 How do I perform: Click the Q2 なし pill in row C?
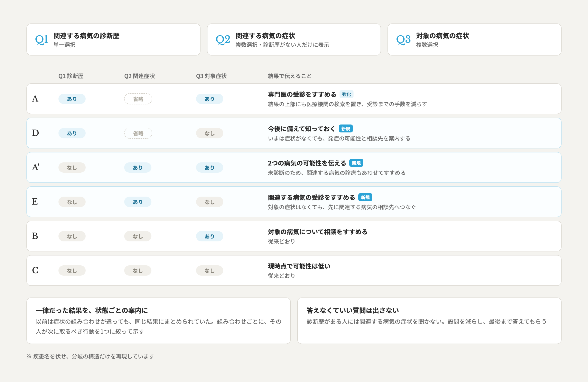tap(138, 270)
